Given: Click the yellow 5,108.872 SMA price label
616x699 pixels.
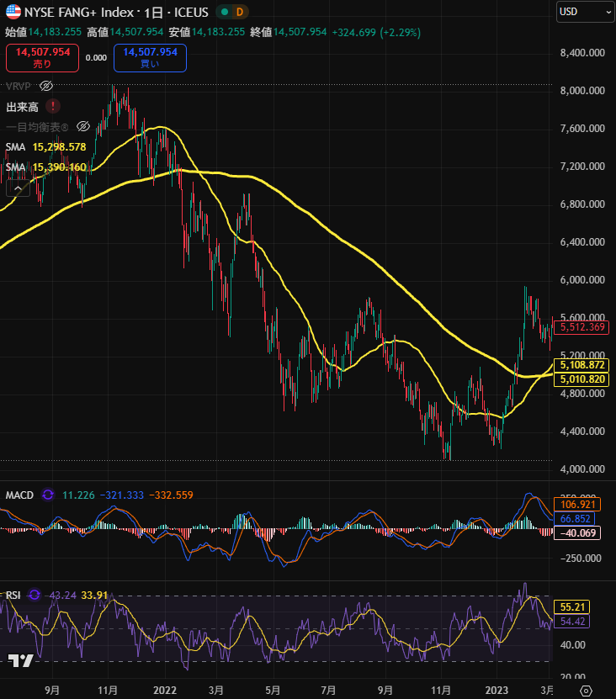Looking at the screenshot, I should click(583, 366).
